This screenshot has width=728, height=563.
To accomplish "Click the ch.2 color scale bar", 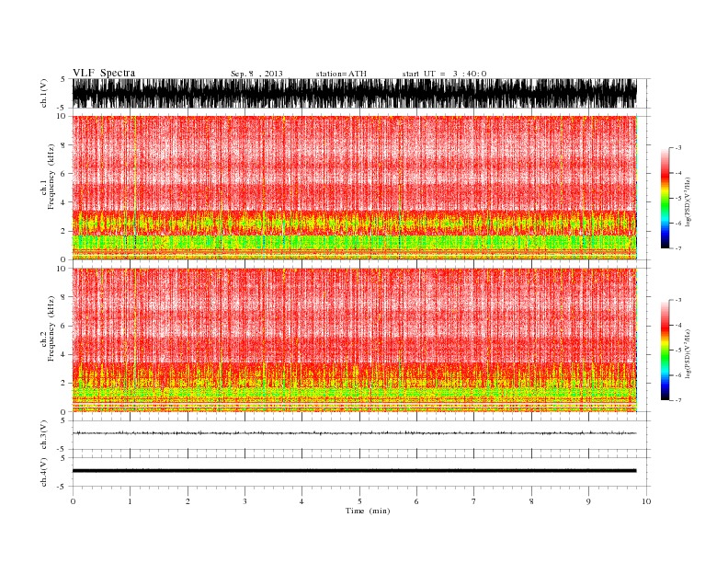I will [665, 350].
